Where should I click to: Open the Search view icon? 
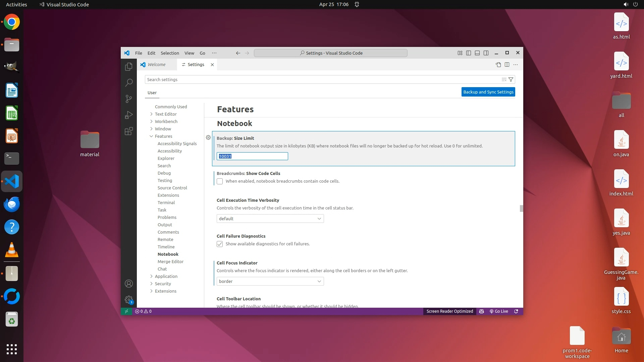[128, 82]
